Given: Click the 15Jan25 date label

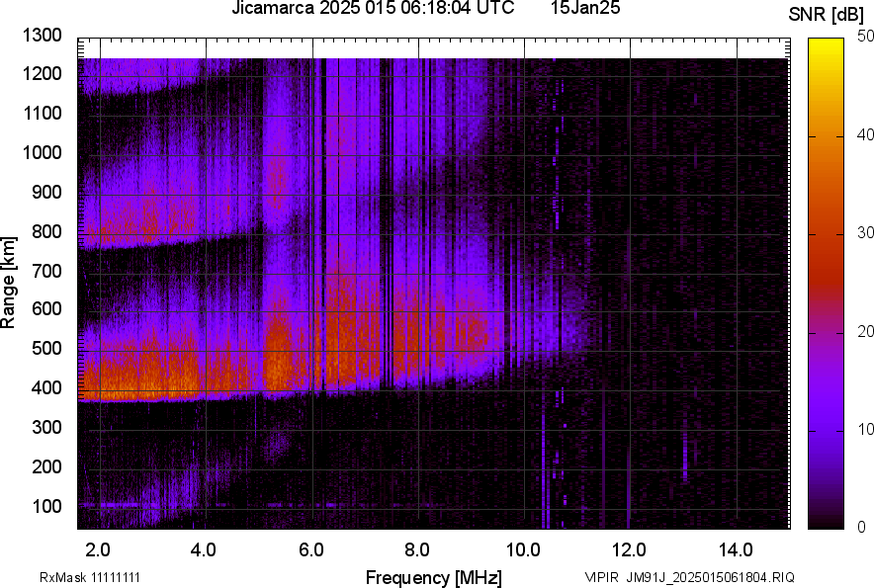Looking at the screenshot, I should (x=584, y=9).
